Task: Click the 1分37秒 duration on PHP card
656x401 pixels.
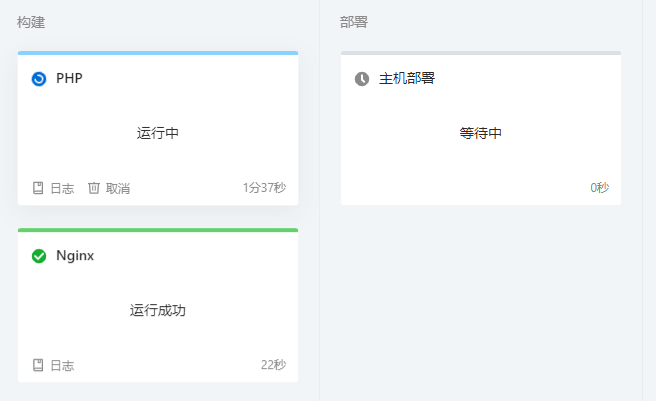Action: (x=264, y=188)
